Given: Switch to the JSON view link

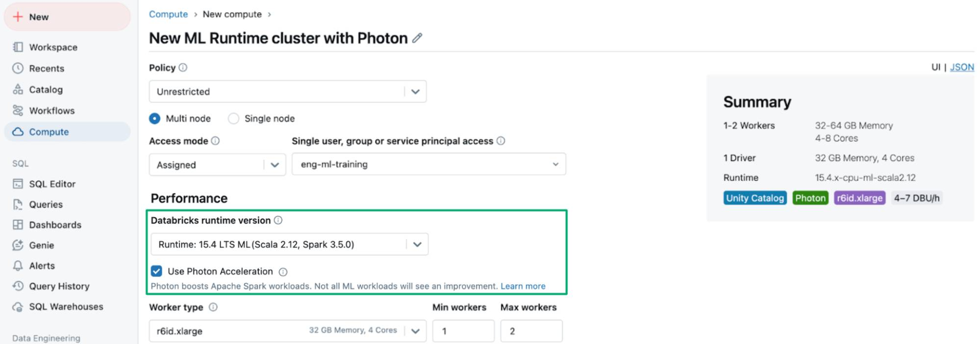Looking at the screenshot, I should [x=962, y=67].
